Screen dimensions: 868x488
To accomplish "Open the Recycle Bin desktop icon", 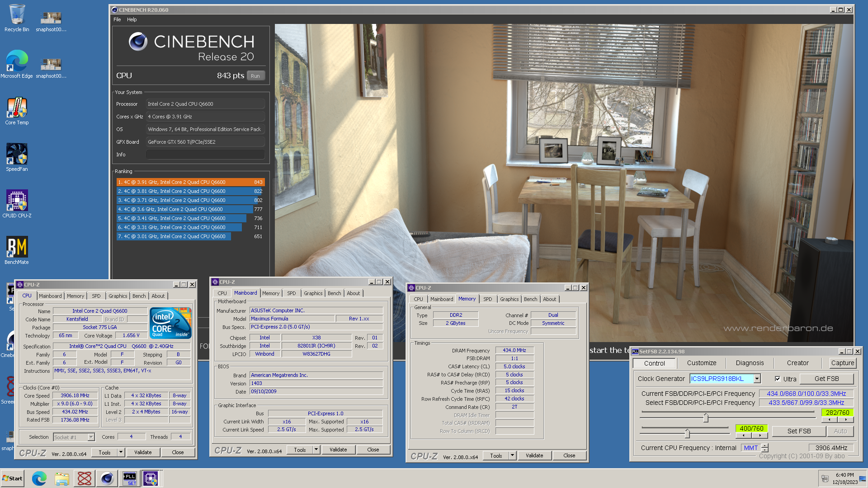I will (x=17, y=18).
